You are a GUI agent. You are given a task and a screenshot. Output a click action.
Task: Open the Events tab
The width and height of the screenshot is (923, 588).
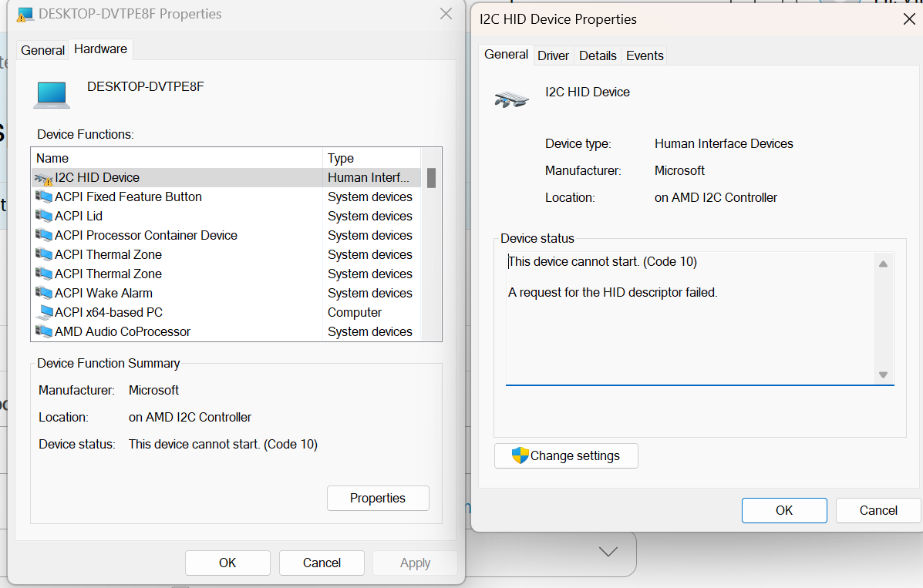tap(645, 55)
